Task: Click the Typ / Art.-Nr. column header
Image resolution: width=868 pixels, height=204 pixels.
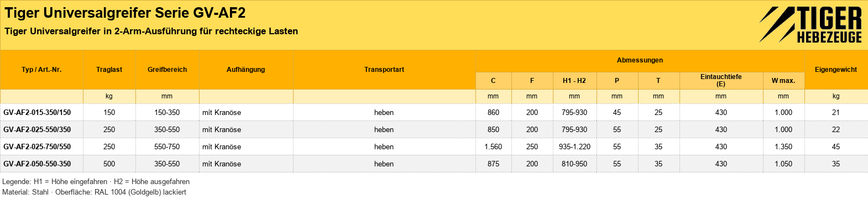Action: coord(41,70)
